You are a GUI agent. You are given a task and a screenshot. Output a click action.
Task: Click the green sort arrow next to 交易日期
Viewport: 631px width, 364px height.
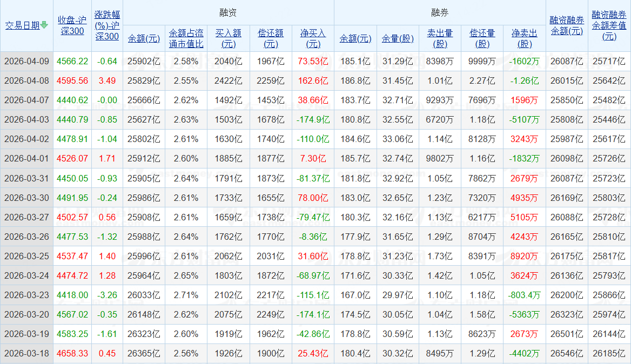pos(44,25)
